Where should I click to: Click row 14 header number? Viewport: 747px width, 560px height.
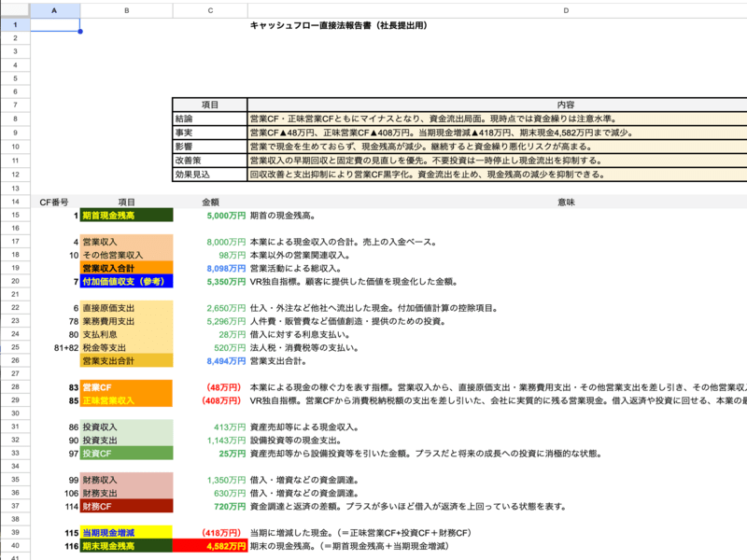tap(15, 202)
